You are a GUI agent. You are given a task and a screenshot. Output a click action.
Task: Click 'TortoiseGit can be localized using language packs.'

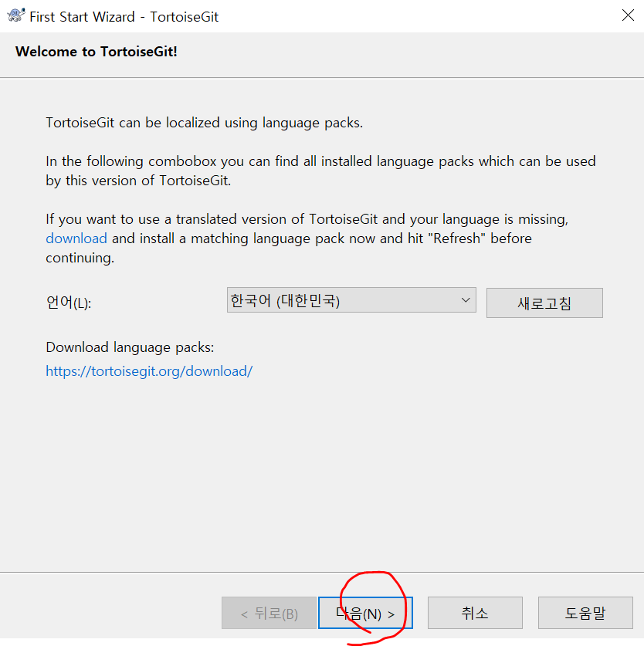pos(204,123)
